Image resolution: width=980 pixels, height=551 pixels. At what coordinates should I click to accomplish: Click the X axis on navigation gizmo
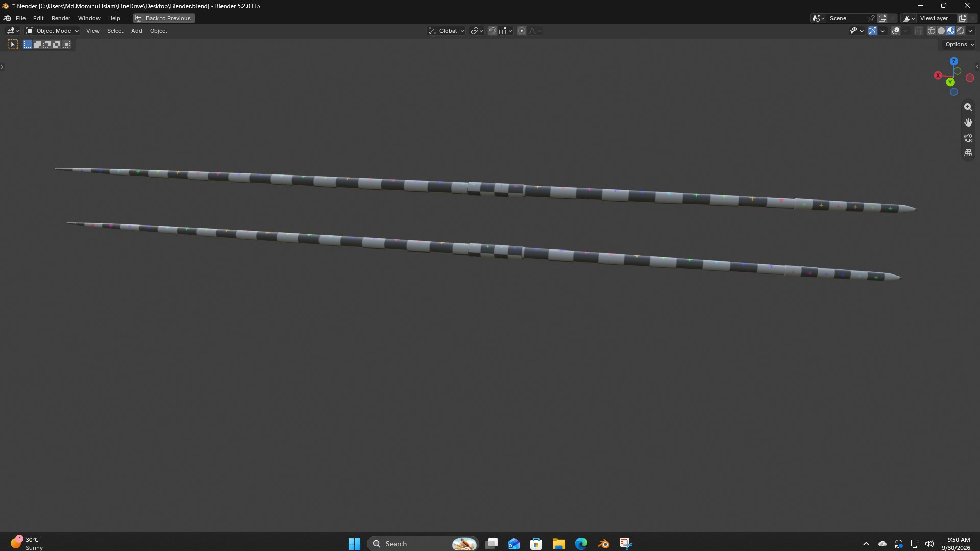pyautogui.click(x=938, y=76)
